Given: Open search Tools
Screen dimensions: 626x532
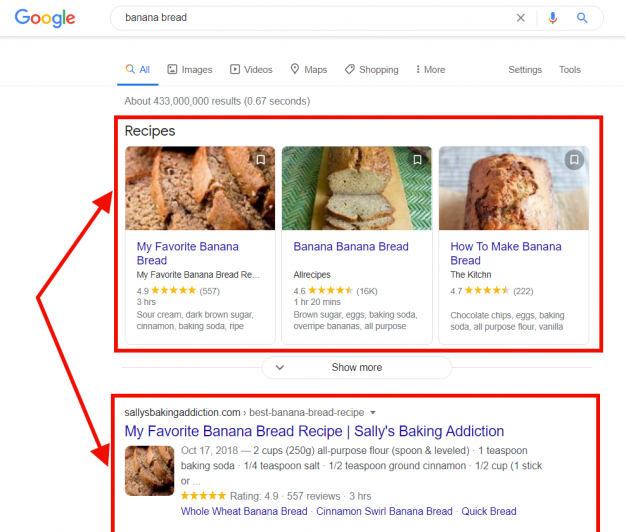Looking at the screenshot, I should (570, 70).
